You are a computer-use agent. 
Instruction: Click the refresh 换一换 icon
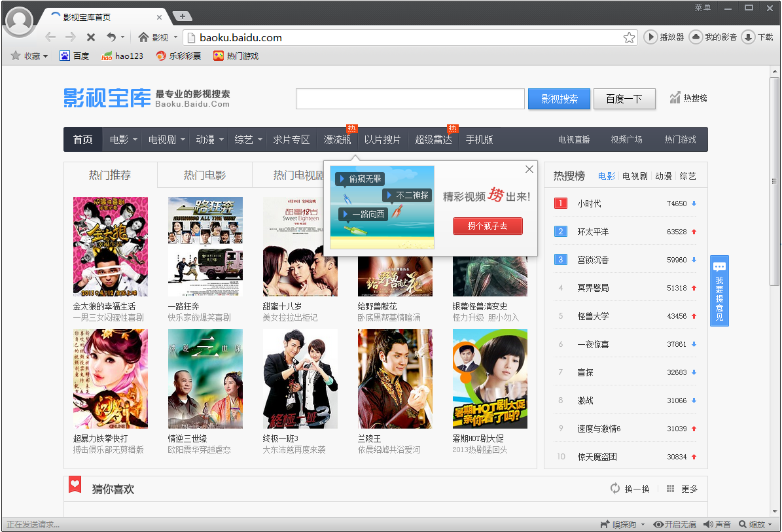coord(615,489)
